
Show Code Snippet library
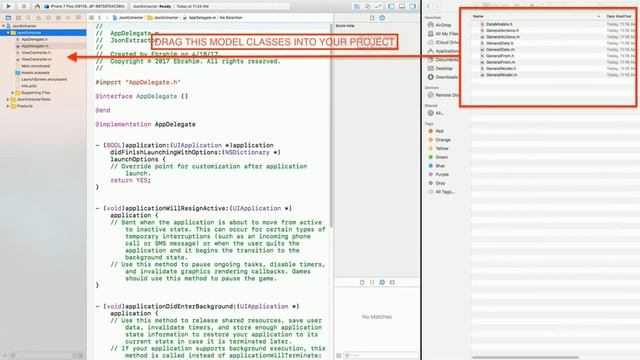372,282
